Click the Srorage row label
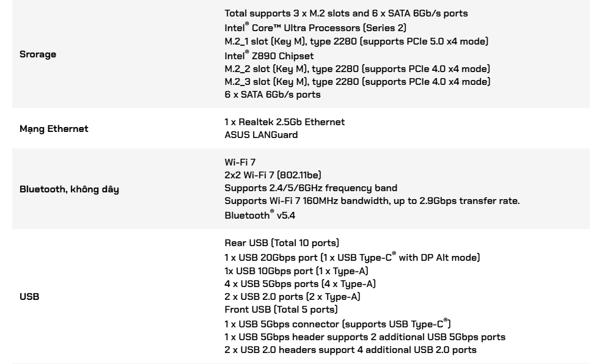 [38, 54]
